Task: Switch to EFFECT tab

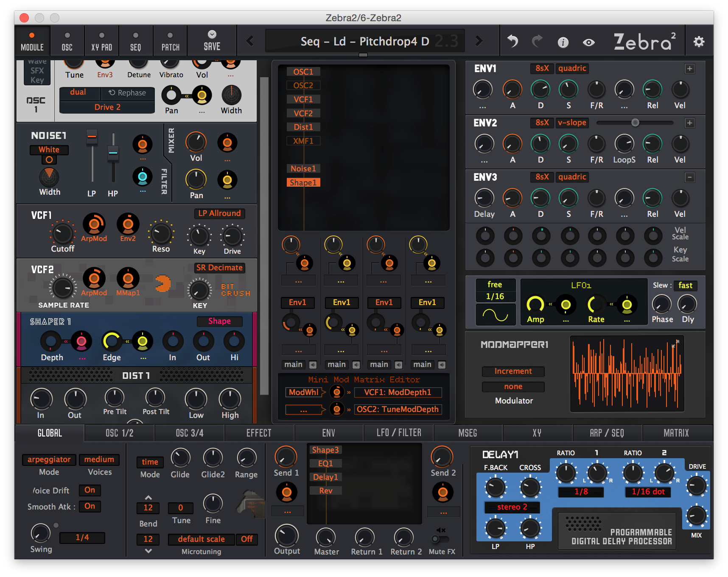Action: tap(259, 433)
